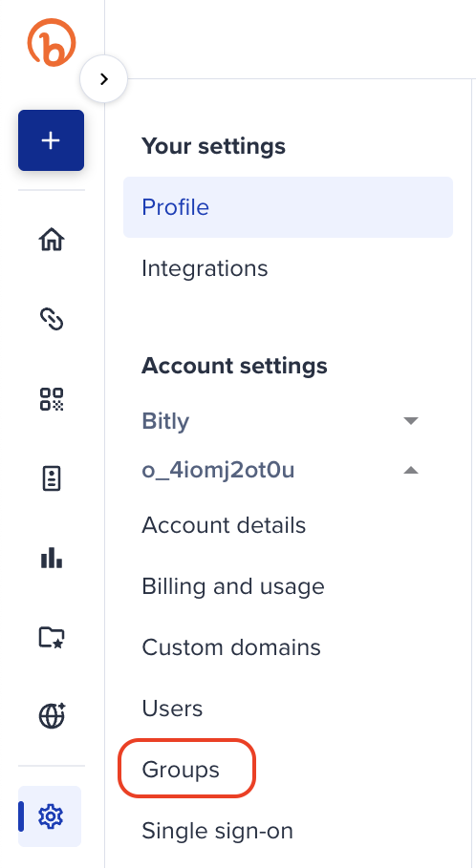Collapse the o_4iomj2ot0u account section
This screenshot has height=868, width=476.
411,471
